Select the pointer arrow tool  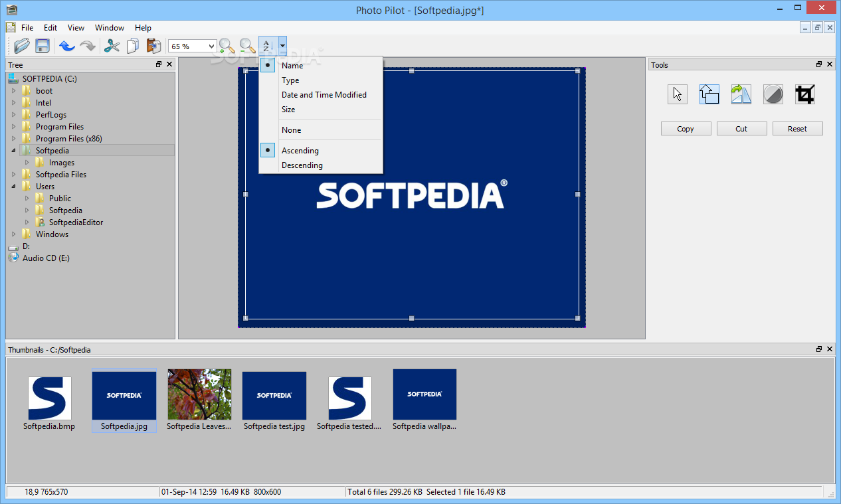coord(678,94)
